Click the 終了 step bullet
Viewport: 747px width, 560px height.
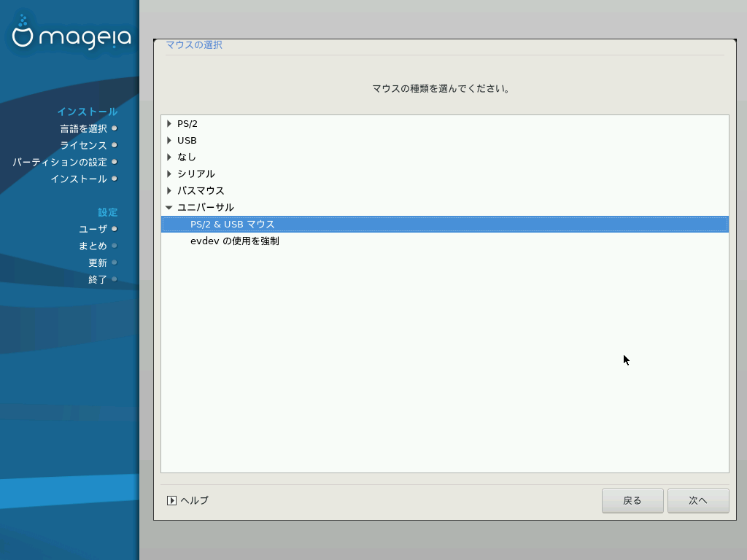[x=115, y=279]
